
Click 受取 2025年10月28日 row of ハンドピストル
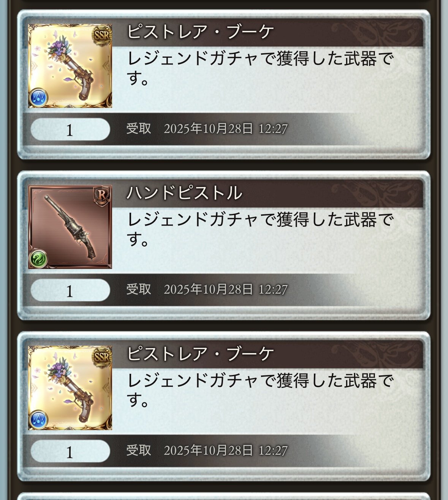click(x=207, y=290)
